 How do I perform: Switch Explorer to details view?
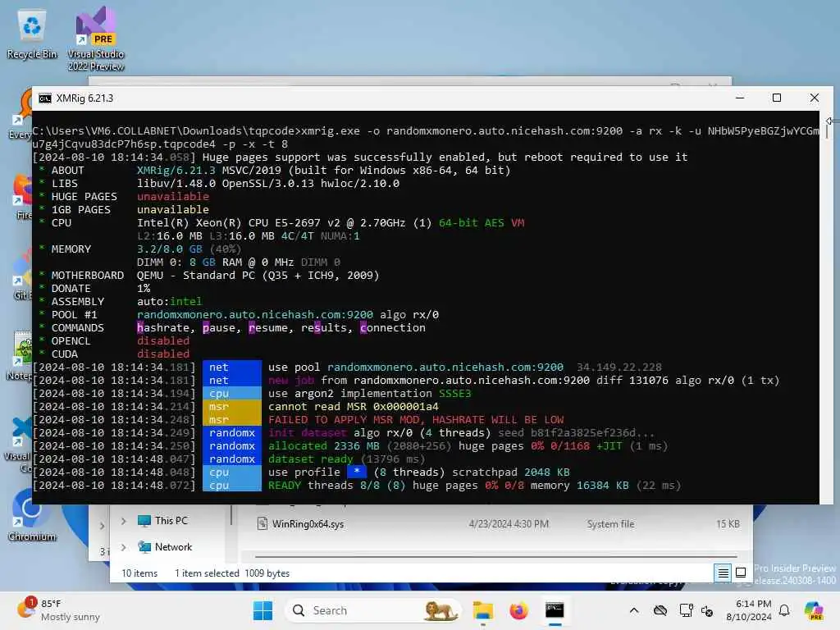pos(723,573)
